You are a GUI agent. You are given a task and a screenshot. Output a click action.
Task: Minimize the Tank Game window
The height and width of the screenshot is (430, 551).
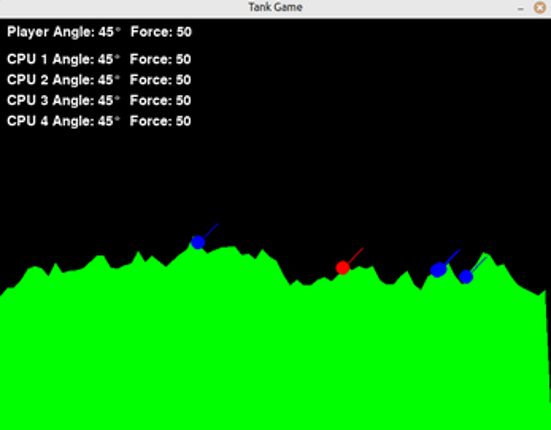click(521, 8)
